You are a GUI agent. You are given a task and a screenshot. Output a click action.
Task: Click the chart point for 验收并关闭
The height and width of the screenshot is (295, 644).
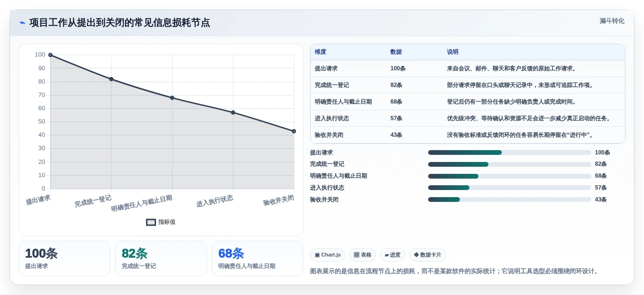(x=294, y=131)
